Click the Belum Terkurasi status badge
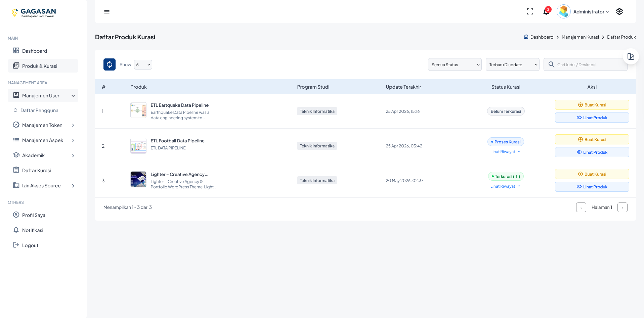The height and width of the screenshot is (318, 644). pyautogui.click(x=506, y=111)
